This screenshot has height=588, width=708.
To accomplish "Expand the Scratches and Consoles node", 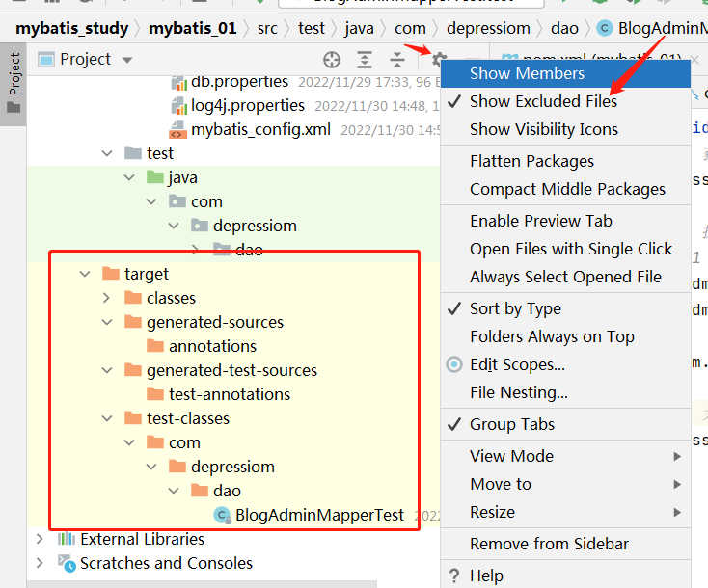I will click(40, 563).
